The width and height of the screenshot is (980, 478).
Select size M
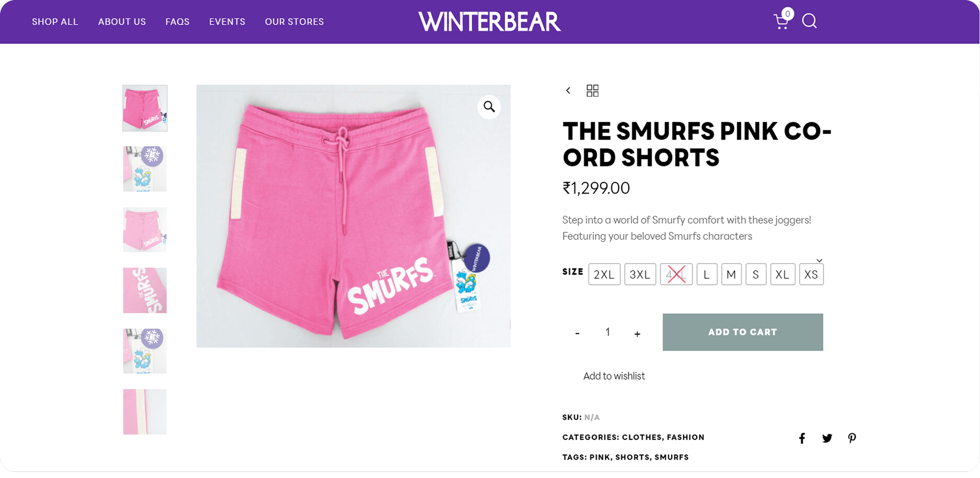point(731,274)
